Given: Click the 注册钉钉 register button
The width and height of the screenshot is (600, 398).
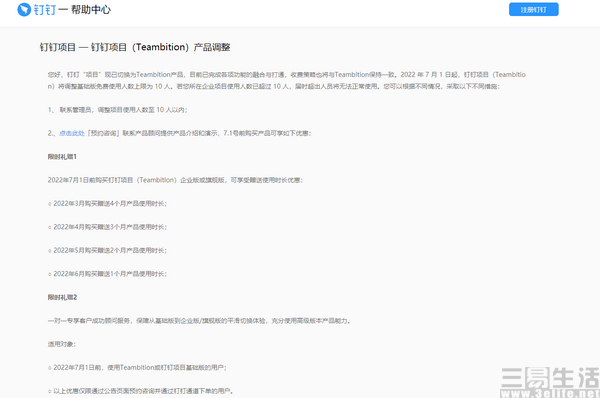Looking at the screenshot, I should [533, 10].
